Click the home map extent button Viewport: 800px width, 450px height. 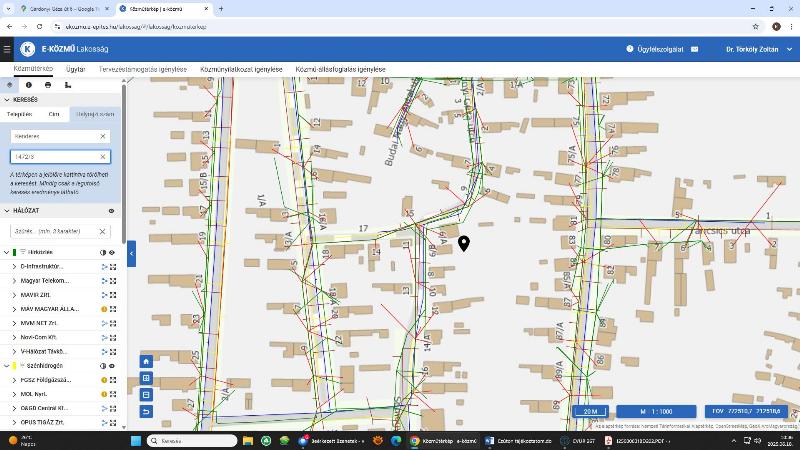click(x=146, y=361)
